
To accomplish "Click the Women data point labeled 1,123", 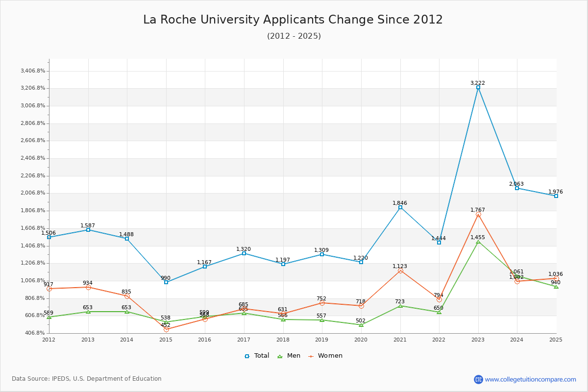I will click(x=400, y=270).
